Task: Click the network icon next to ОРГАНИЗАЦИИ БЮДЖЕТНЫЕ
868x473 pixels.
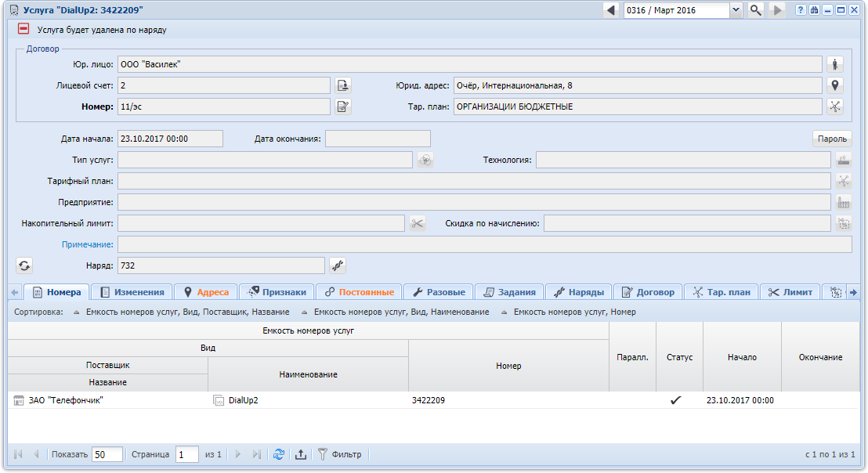Action: tap(835, 107)
